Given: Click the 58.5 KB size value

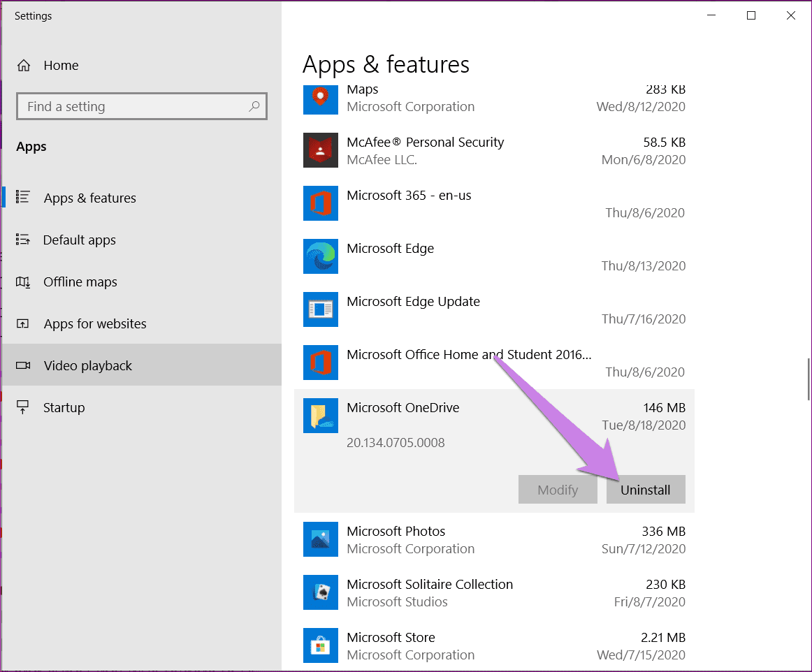Looking at the screenshot, I should (665, 142).
